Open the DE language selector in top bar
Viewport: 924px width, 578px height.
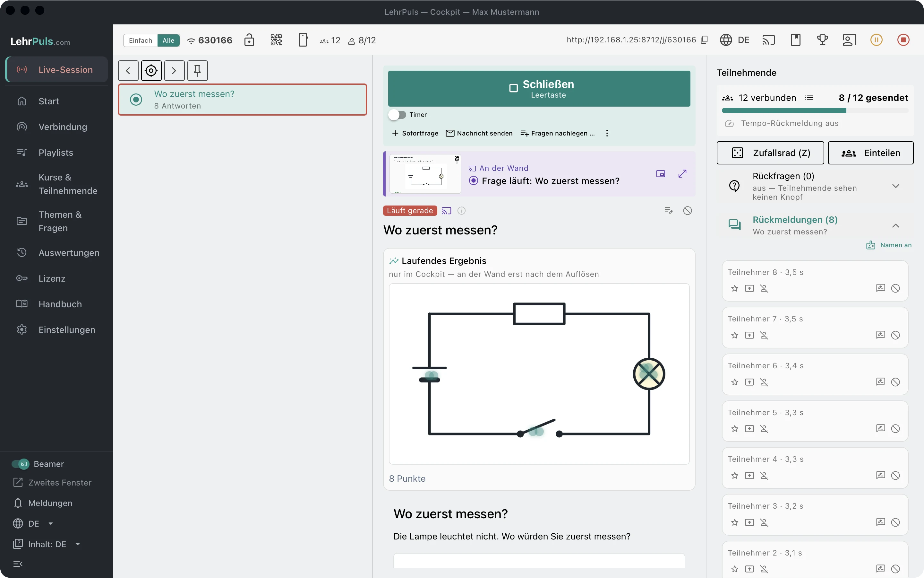pos(735,40)
